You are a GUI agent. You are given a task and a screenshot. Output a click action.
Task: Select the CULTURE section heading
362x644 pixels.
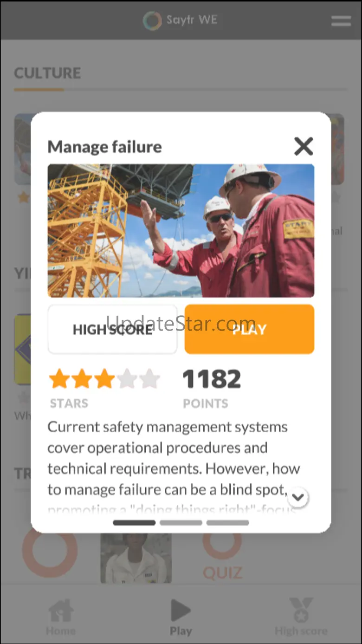pyautogui.click(x=47, y=73)
